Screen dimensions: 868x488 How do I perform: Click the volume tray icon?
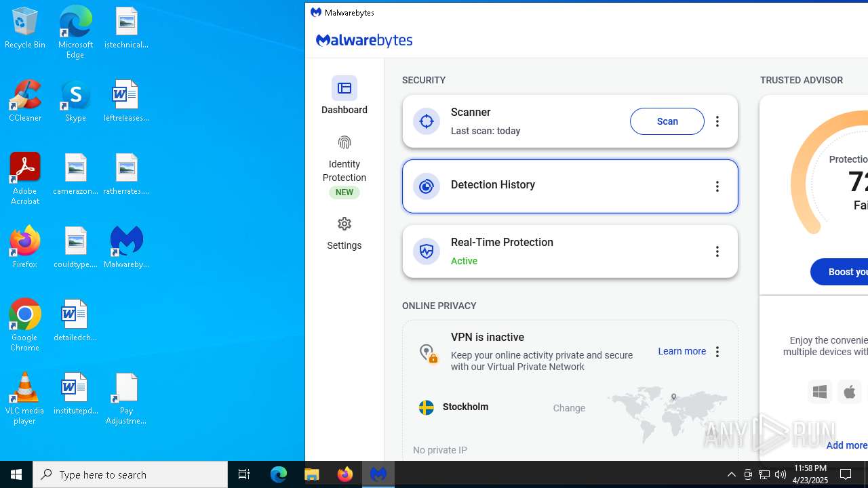[x=781, y=474]
